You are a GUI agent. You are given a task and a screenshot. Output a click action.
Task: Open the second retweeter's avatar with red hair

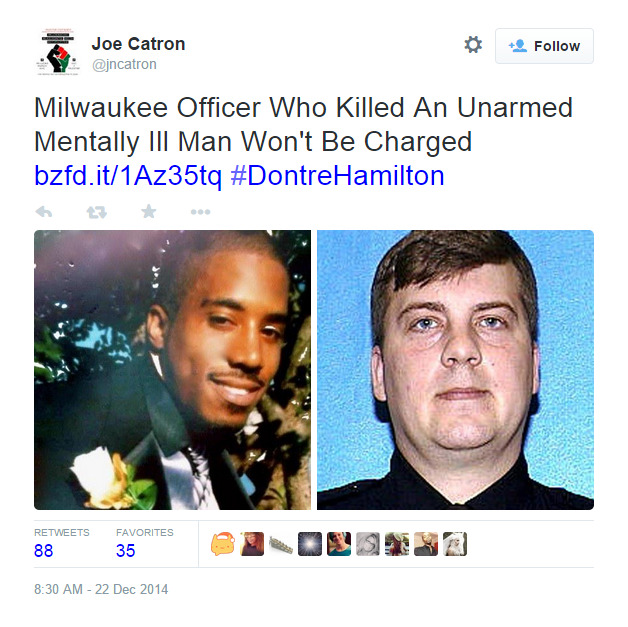click(x=252, y=544)
